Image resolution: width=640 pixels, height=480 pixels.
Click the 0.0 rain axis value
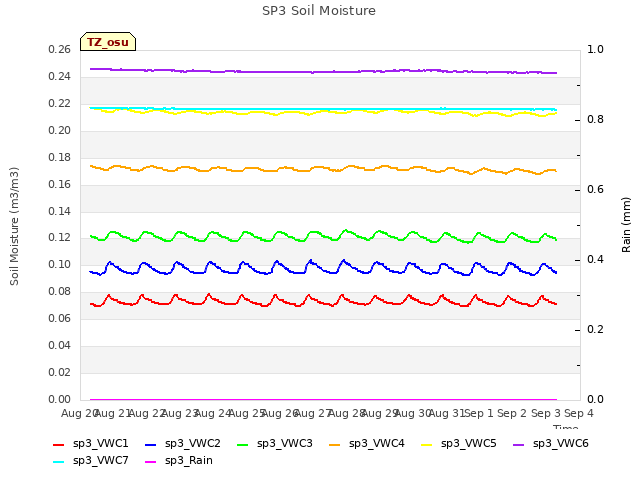[595, 399]
